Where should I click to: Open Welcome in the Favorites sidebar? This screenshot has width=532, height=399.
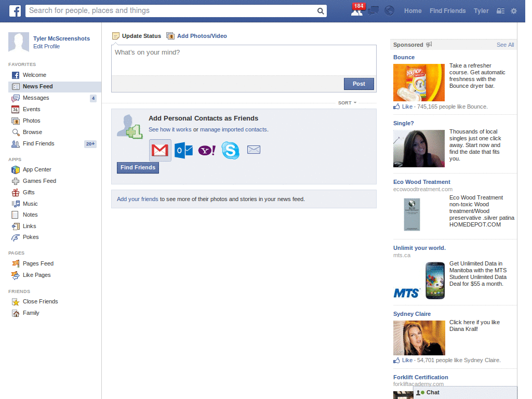[x=55, y=75]
